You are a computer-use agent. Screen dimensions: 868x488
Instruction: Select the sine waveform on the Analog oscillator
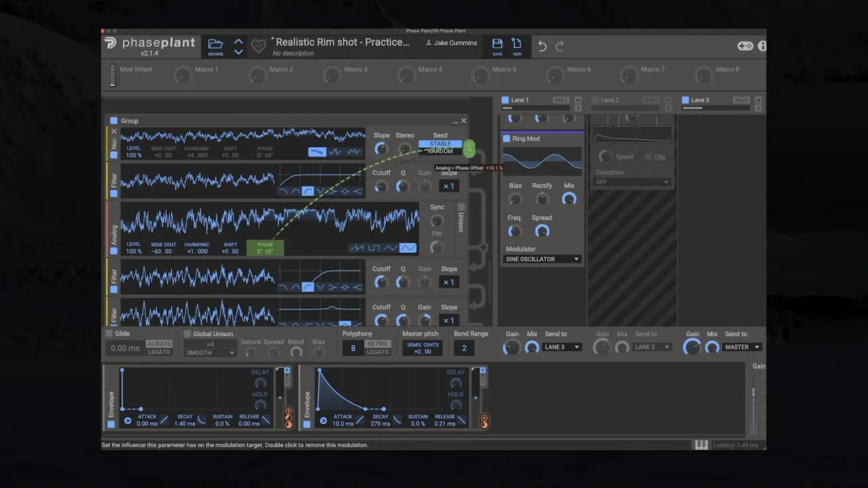(408, 248)
